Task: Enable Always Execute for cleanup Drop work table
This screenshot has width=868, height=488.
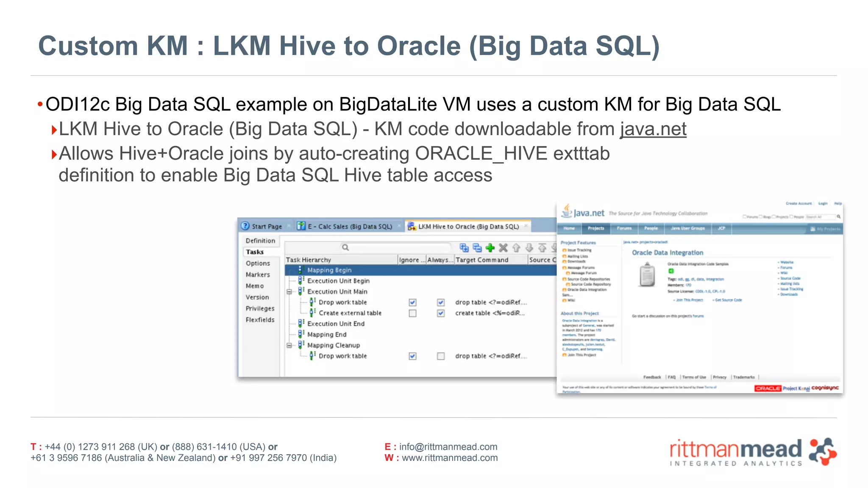Action: (x=441, y=356)
